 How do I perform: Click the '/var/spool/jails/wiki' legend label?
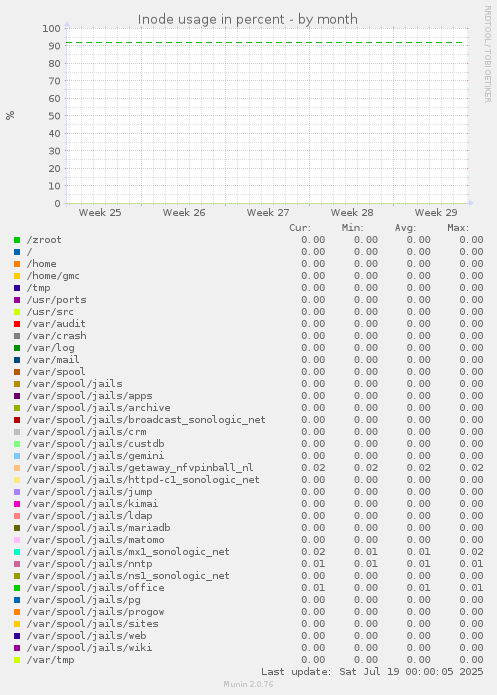89,647
